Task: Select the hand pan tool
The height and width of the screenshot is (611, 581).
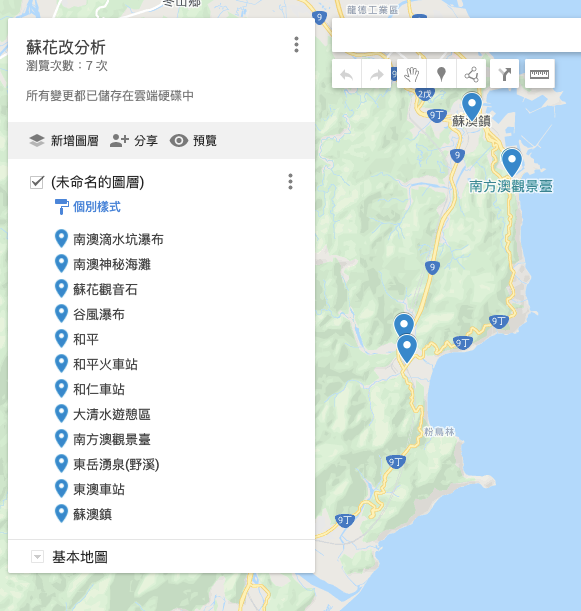Action: [411, 74]
